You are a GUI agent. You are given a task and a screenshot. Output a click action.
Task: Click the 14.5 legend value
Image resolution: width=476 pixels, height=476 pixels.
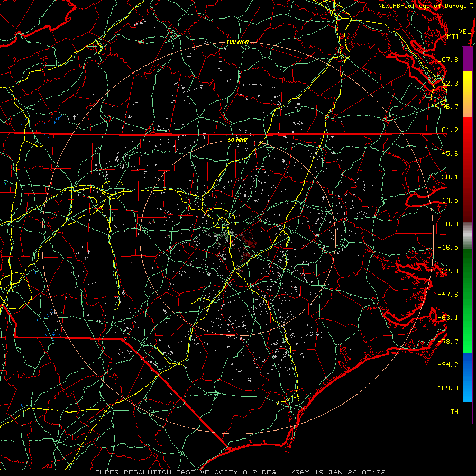pyautogui.click(x=450, y=200)
